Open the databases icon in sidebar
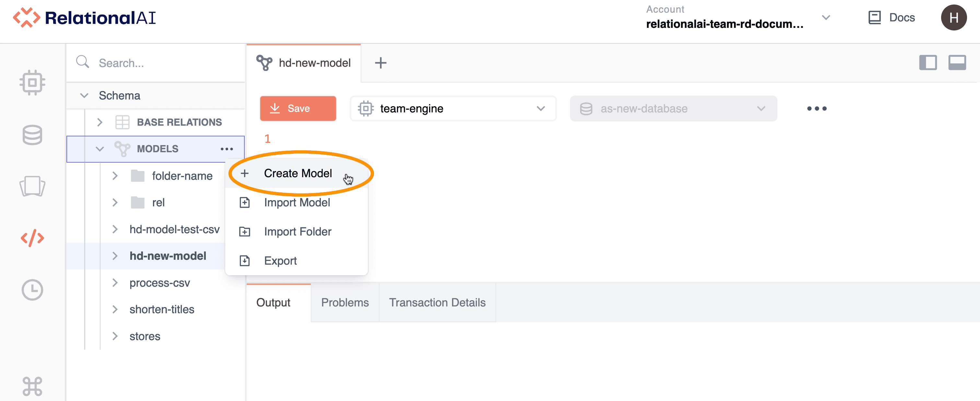Image resolution: width=980 pixels, height=401 pixels. pyautogui.click(x=32, y=135)
